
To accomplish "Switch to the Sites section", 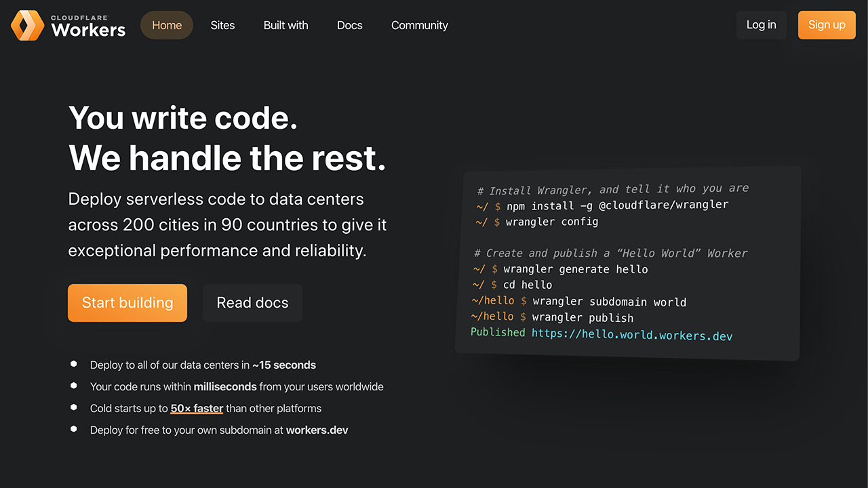I will pyautogui.click(x=222, y=25).
